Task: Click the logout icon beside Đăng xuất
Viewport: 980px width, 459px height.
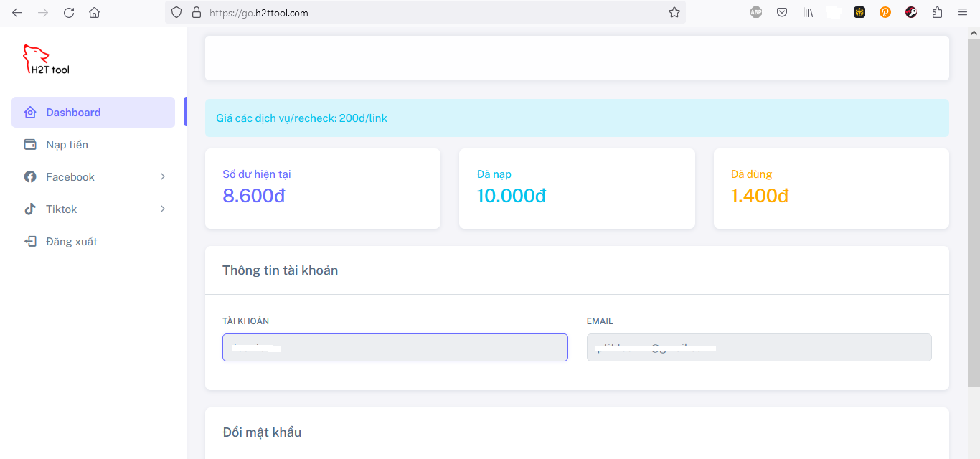Action: pyautogui.click(x=29, y=241)
